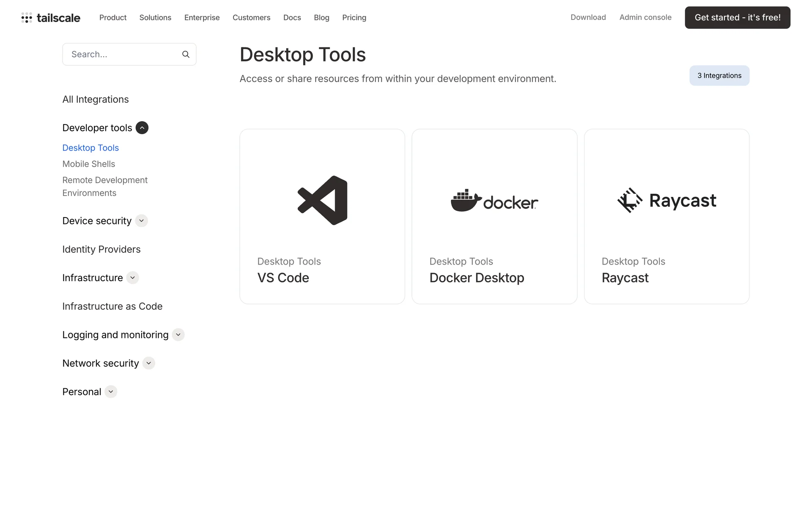
Task: Open Remote Development Environments subcategory
Action: coord(105,186)
